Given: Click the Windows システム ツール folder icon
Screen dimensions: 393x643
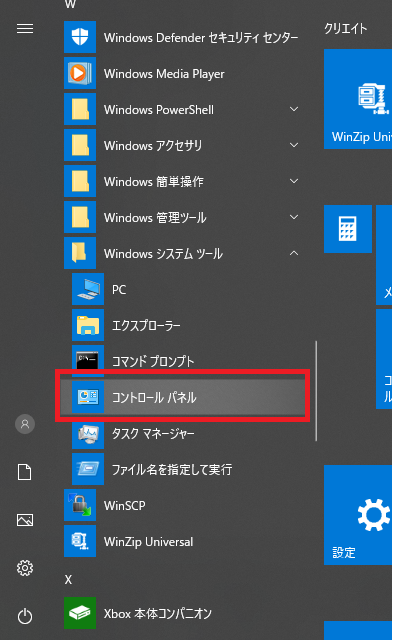Looking at the screenshot, I should click(x=80, y=253).
